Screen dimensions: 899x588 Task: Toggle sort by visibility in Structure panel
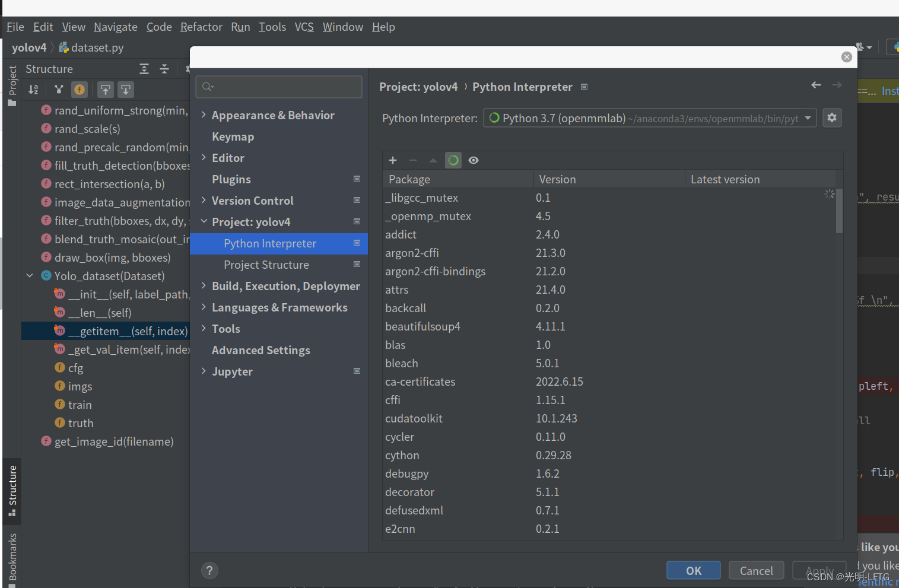[x=59, y=89]
